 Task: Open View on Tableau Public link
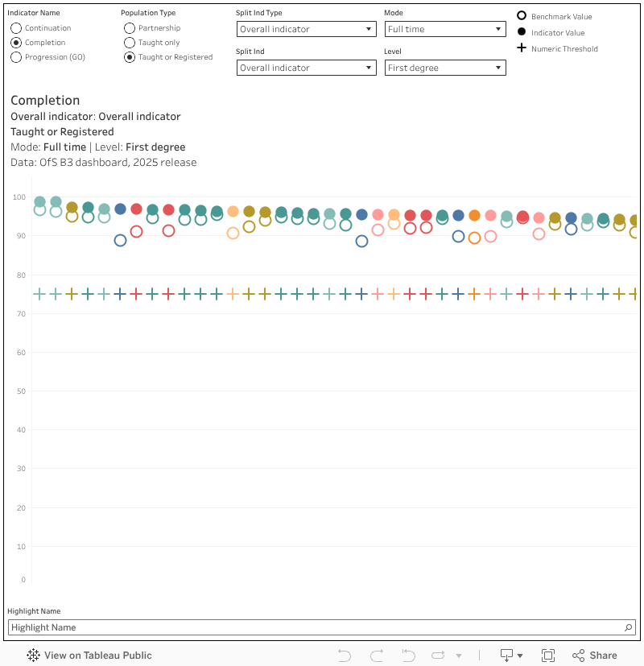97,655
